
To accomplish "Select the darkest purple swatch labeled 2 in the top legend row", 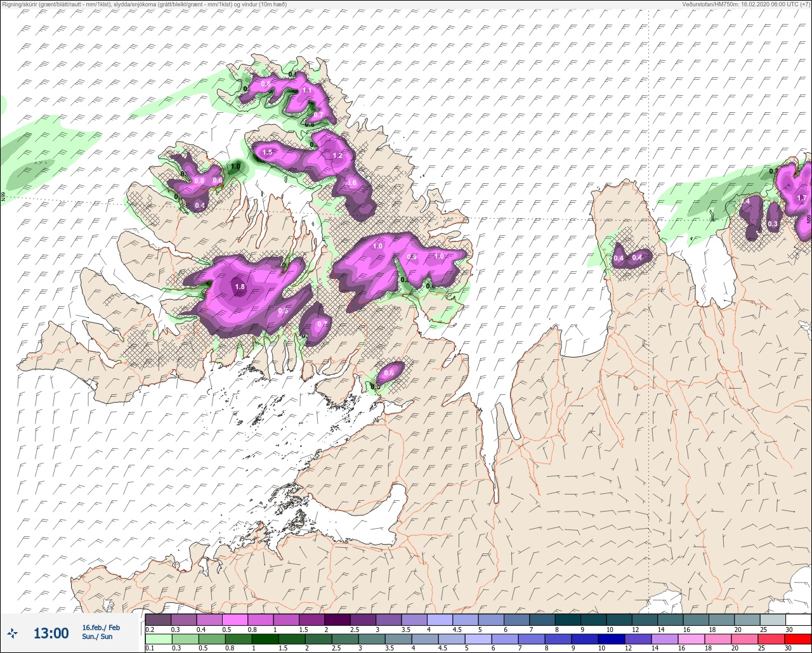I will click(337, 619).
